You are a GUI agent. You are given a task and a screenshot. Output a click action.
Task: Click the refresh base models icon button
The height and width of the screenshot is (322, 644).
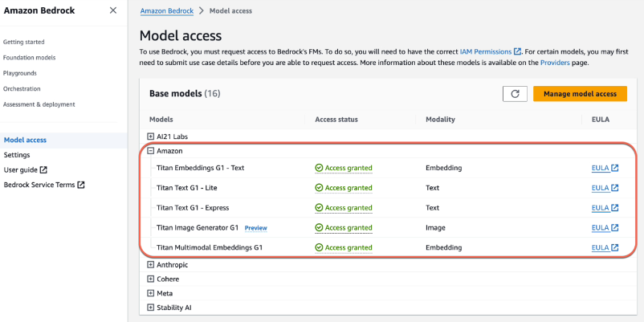(x=515, y=94)
